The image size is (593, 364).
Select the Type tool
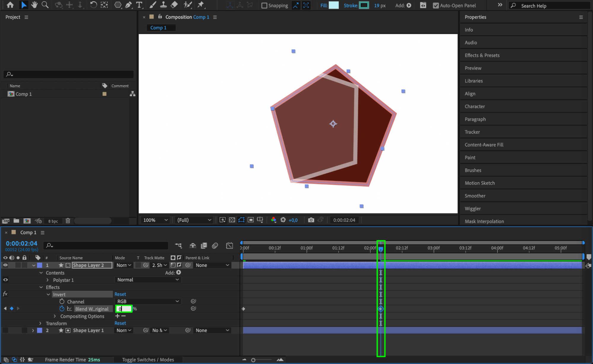[139, 5]
